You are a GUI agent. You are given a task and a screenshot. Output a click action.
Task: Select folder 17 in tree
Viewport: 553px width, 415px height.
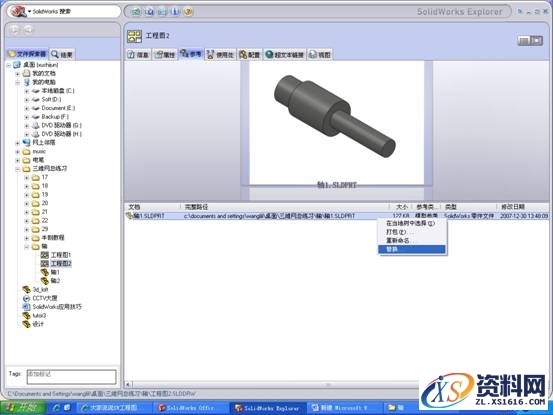coord(40,177)
